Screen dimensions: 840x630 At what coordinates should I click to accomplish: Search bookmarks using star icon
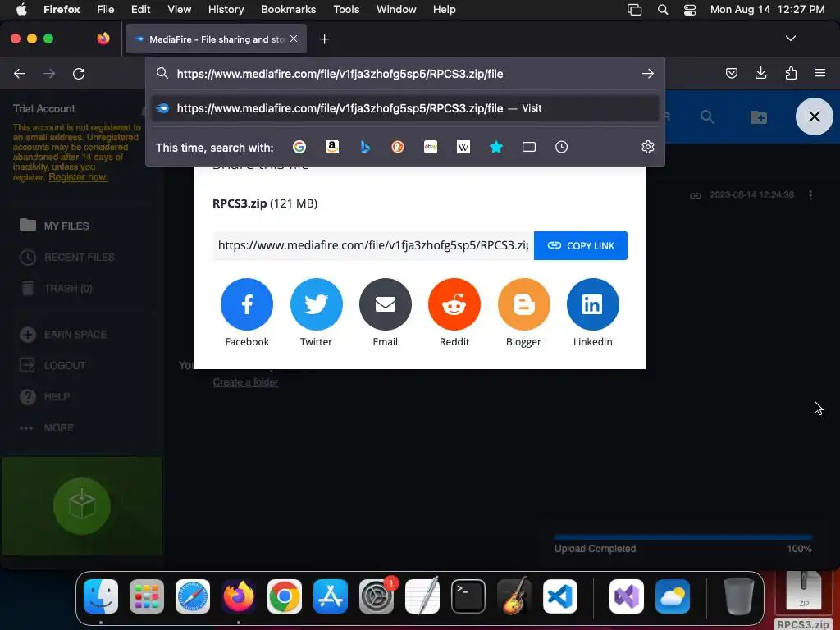[496, 147]
